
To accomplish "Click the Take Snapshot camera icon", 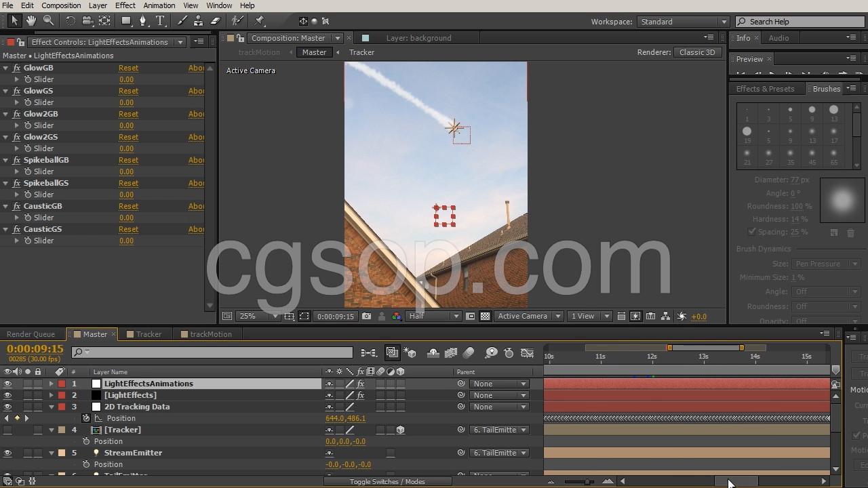I will pos(367,316).
